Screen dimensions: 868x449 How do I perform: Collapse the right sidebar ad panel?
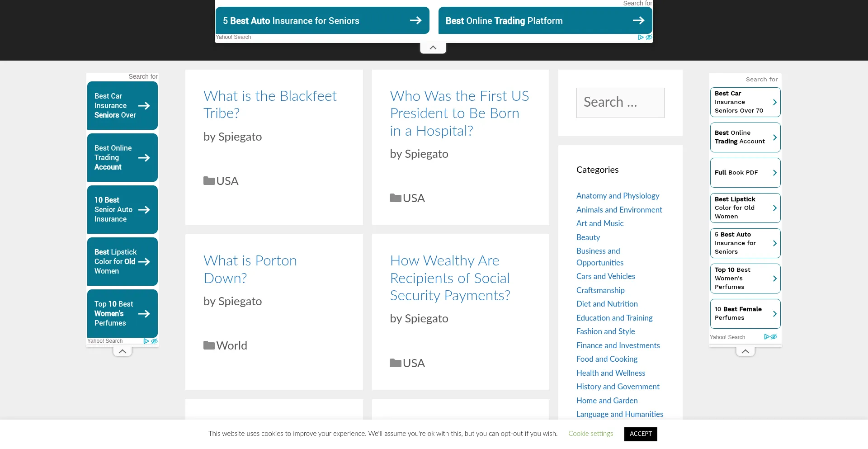click(745, 351)
